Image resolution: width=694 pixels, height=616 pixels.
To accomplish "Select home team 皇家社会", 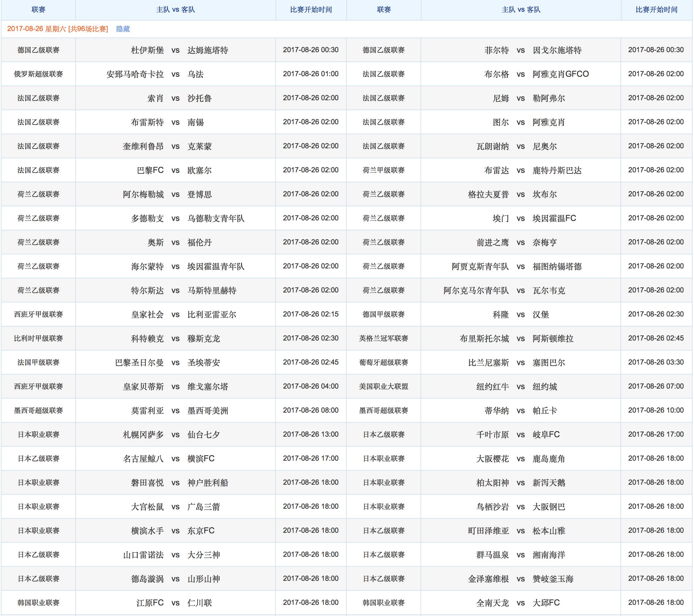I will (147, 315).
